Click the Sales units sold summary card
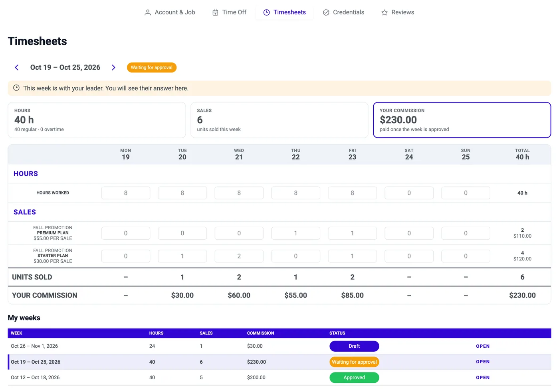The image size is (559, 392). click(x=279, y=120)
